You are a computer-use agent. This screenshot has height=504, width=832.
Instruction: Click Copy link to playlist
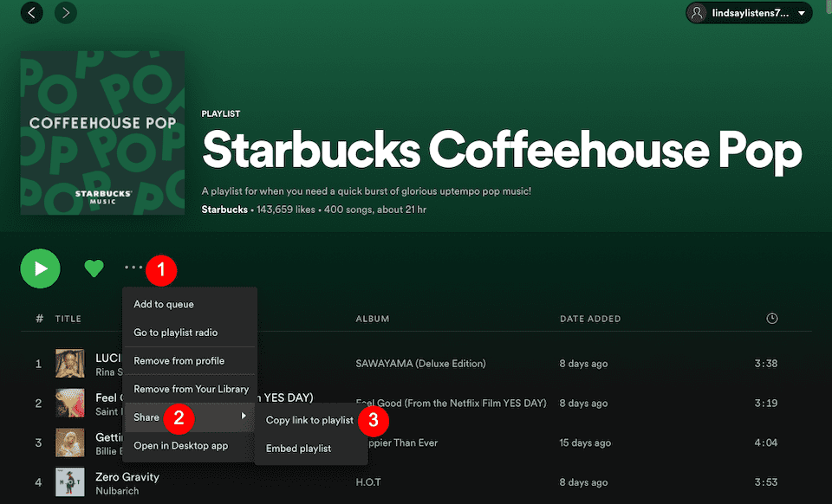pos(310,418)
